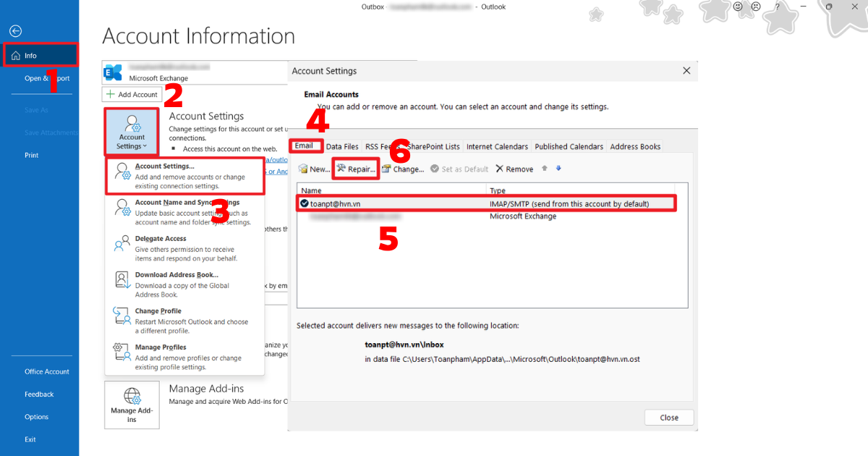Click the Manage Profiles icon
This screenshot has width=868, height=456.
(x=122, y=352)
